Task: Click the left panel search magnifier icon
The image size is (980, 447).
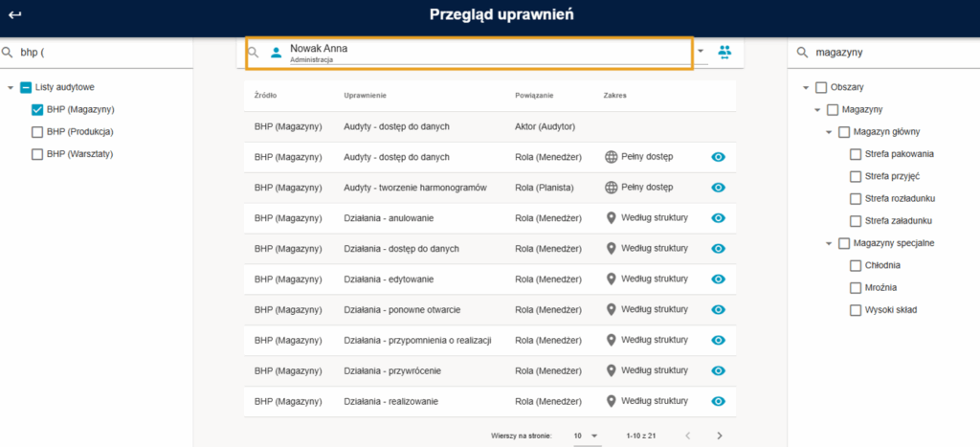Action: [x=8, y=53]
